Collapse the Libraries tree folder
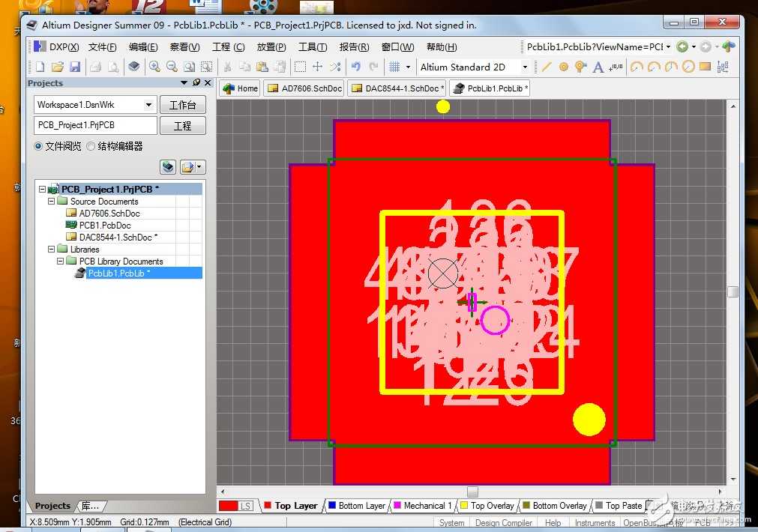758x532 pixels. (x=52, y=250)
